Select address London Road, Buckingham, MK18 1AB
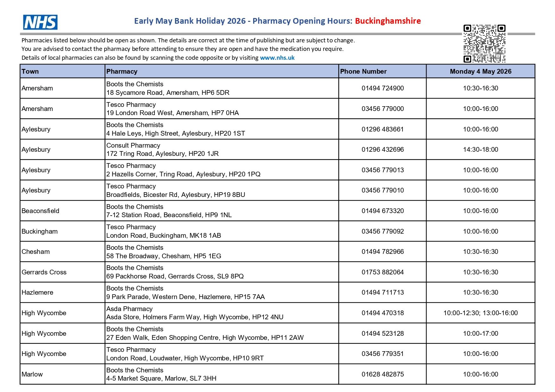555x392 pixels. pyautogui.click(x=164, y=236)
